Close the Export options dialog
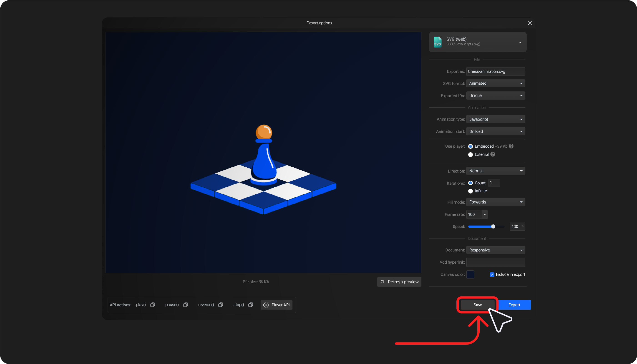Screen dimensions: 637x364 click(530, 23)
